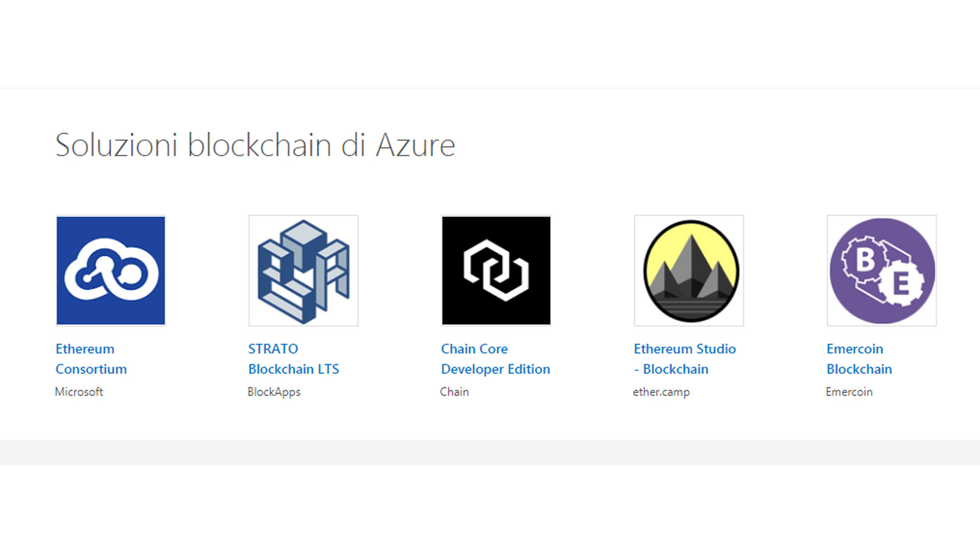The width and height of the screenshot is (980, 551).
Task: Click the word Azure in the heading
Action: (415, 145)
